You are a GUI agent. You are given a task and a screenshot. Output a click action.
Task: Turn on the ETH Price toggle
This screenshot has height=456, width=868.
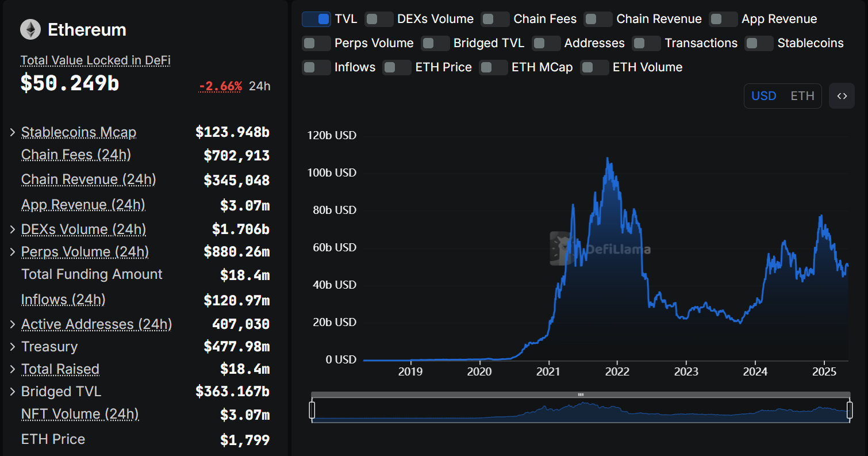[x=397, y=67]
